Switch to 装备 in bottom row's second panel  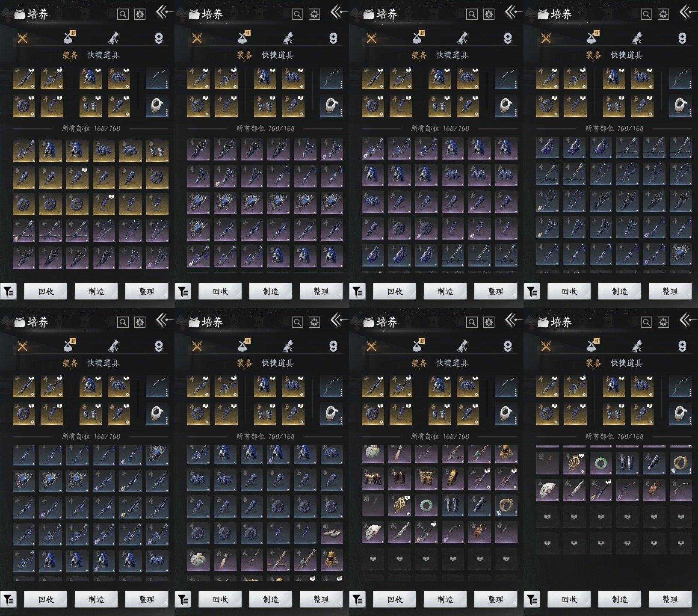pos(245,363)
